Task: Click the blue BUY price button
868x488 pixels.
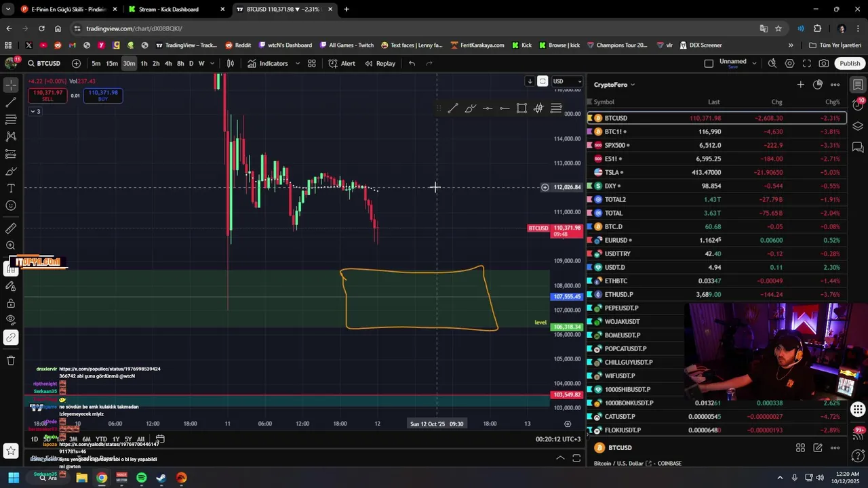Action: click(103, 96)
